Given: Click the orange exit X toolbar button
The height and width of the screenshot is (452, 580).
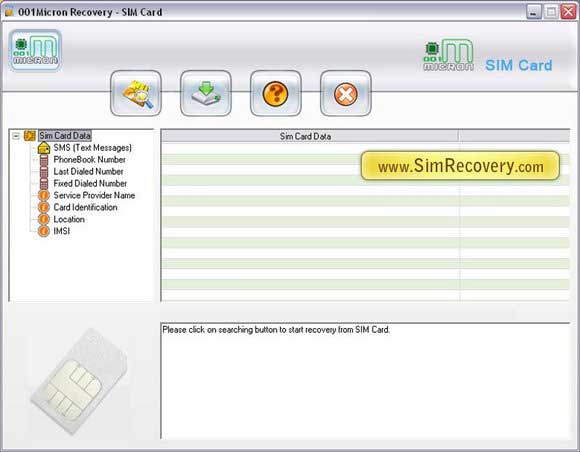Looking at the screenshot, I should [x=345, y=93].
